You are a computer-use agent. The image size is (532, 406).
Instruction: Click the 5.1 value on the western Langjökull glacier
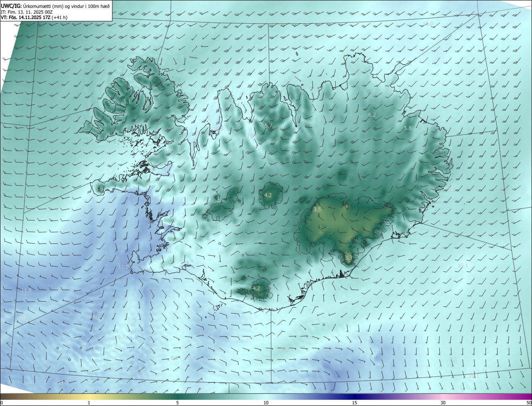point(216,198)
